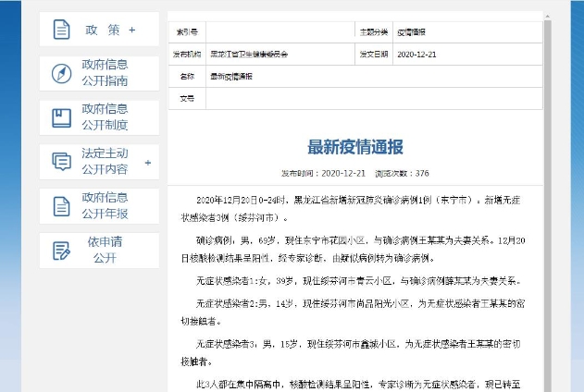Viewport: 584px width, 392px height.
Task: Click the compass icon for 政府信息公开指南
Action: coord(61,73)
